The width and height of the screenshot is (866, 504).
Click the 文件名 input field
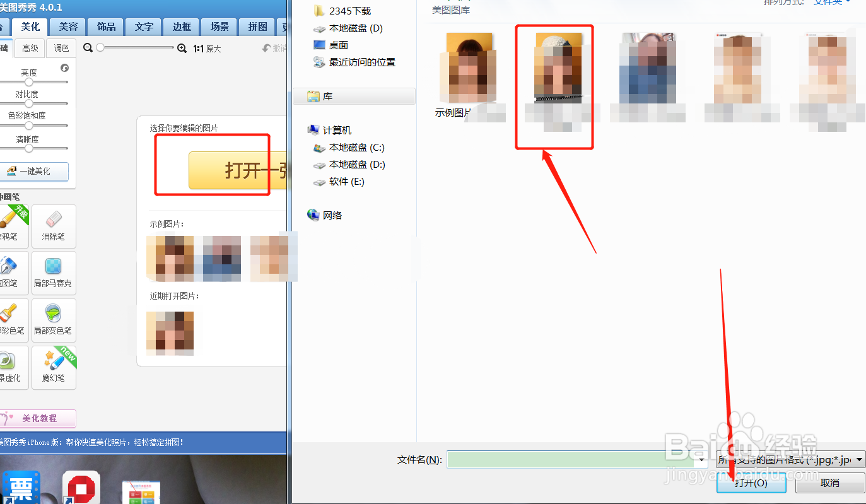(572, 460)
